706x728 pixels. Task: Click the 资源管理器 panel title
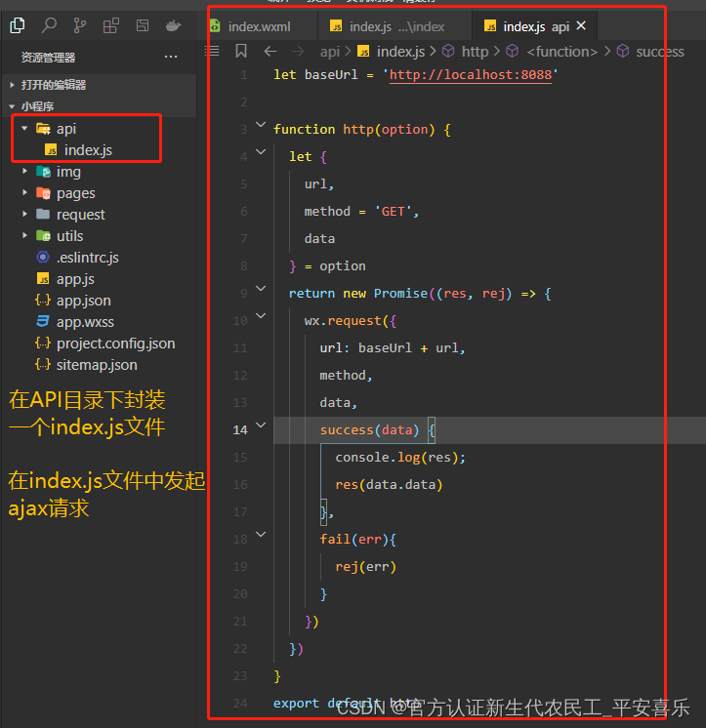(48, 58)
